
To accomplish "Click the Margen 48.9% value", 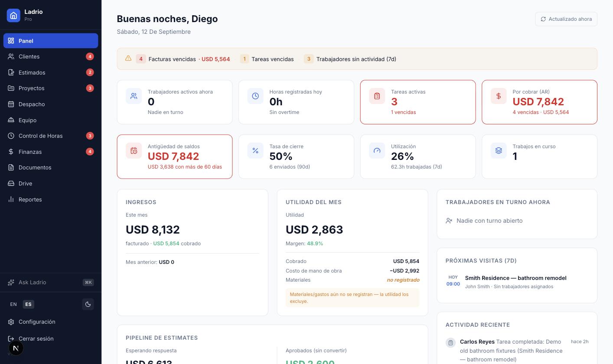I will (315, 244).
